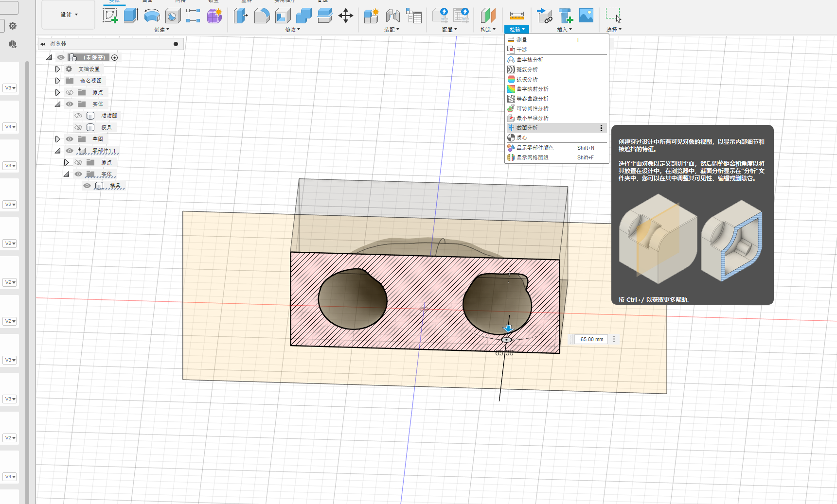This screenshot has width=837, height=504.
Task: Click the Insert Image icon
Action: click(x=586, y=16)
